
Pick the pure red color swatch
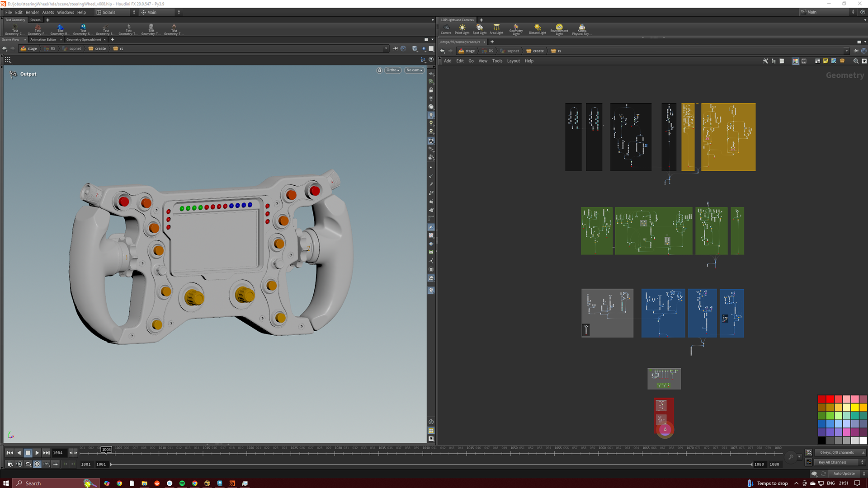[x=830, y=399]
